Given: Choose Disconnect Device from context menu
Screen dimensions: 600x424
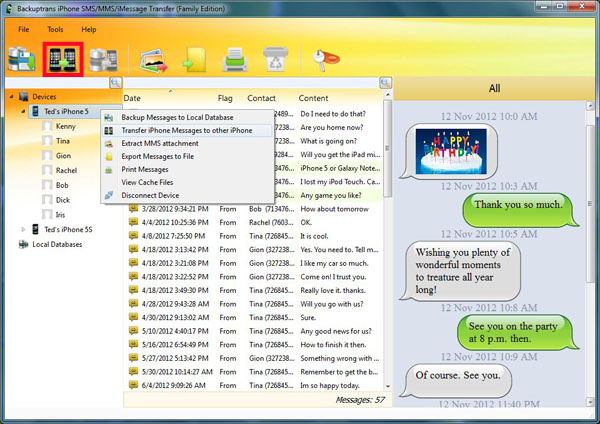Looking at the screenshot, I should (x=188, y=196).
